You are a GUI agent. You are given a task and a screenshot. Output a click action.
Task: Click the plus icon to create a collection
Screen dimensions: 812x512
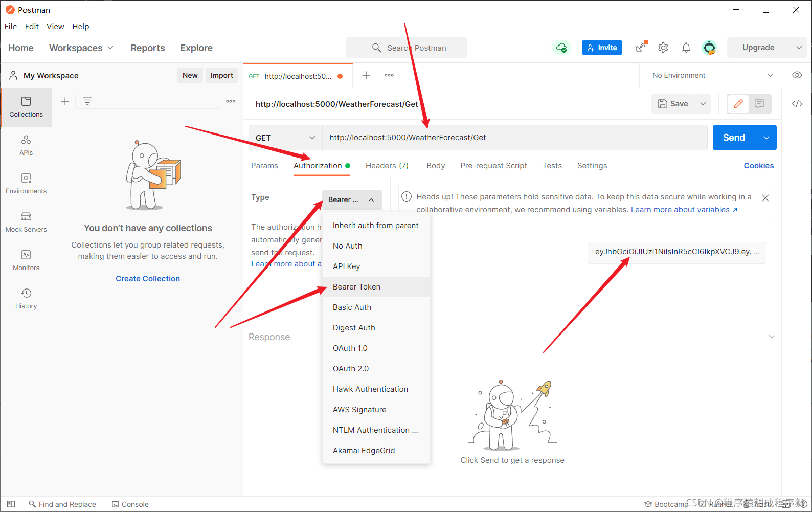point(65,101)
